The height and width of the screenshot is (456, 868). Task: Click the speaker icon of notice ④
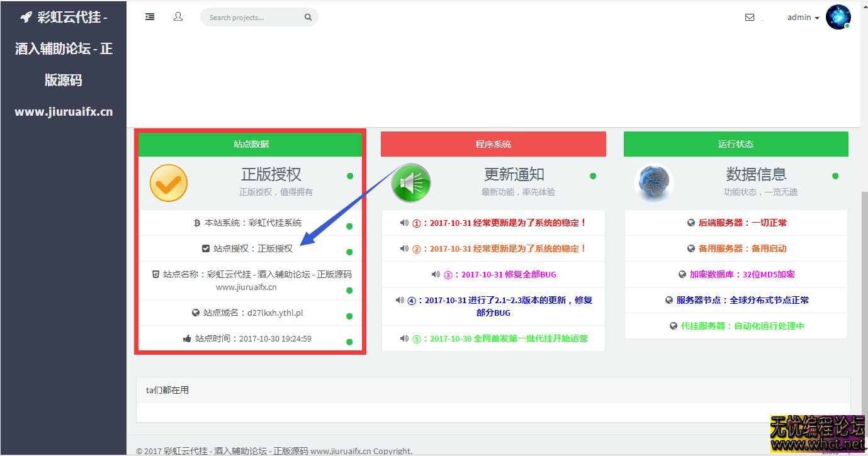400,300
